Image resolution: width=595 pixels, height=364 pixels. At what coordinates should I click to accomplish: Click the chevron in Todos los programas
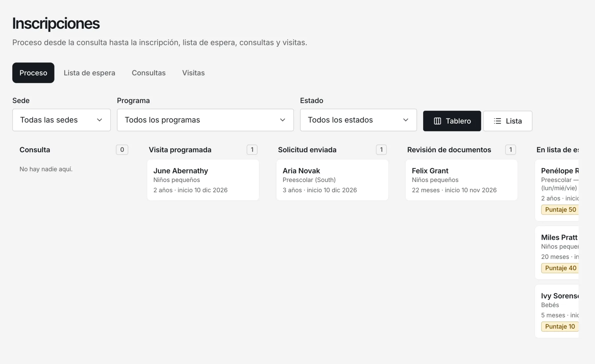click(283, 120)
